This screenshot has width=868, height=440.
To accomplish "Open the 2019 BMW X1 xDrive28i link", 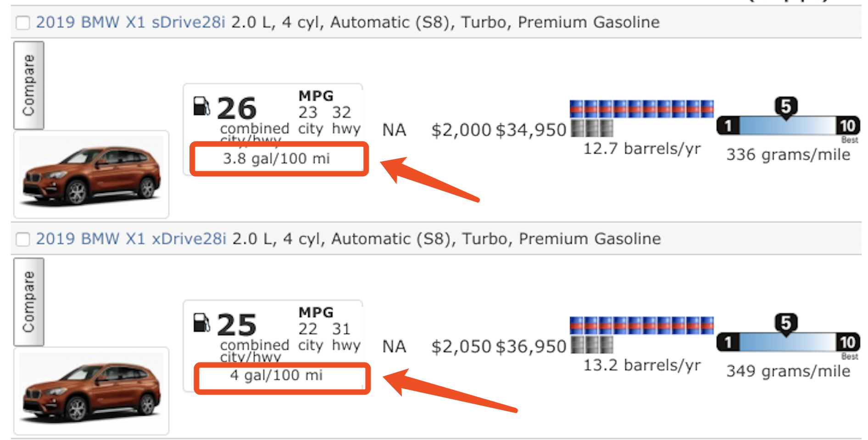I will 131,239.
